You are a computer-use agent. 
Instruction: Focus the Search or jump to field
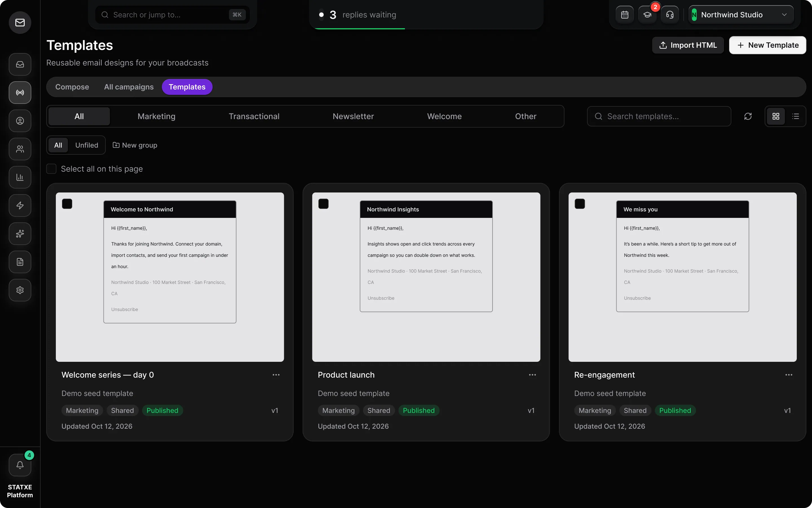173,15
